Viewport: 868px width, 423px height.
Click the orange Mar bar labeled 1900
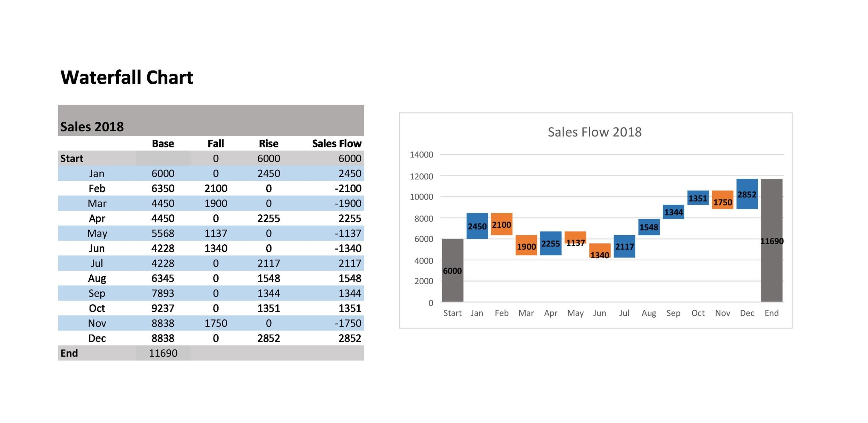click(526, 245)
